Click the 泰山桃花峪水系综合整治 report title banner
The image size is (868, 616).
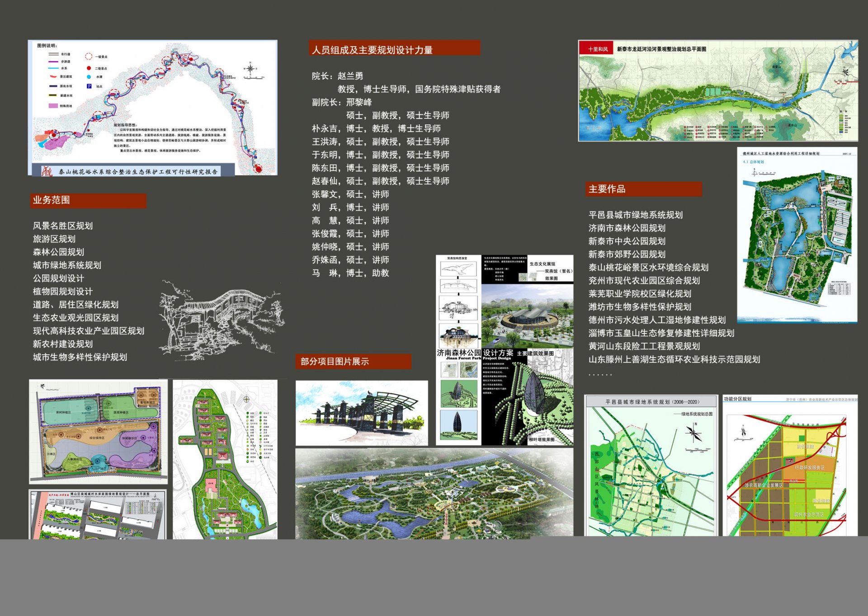133,171
